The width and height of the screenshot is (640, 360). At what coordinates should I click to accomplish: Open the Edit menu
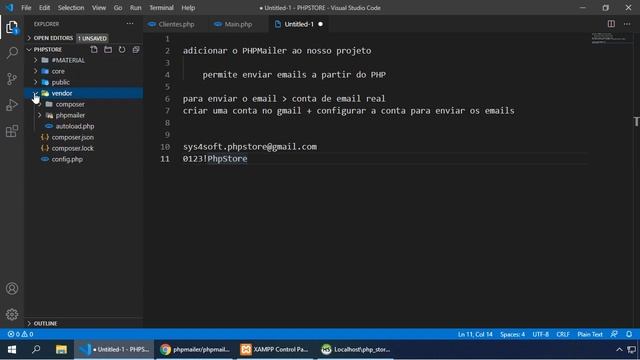pyautogui.click(x=44, y=8)
